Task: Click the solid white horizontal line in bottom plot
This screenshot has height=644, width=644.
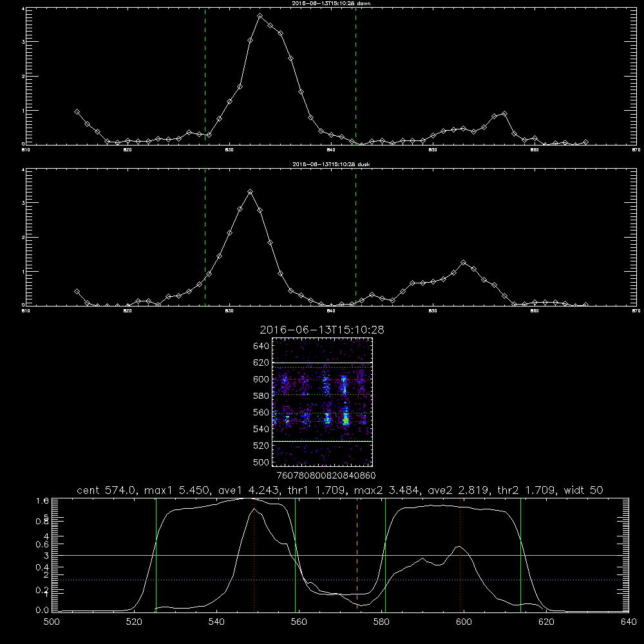Action: coord(339,555)
